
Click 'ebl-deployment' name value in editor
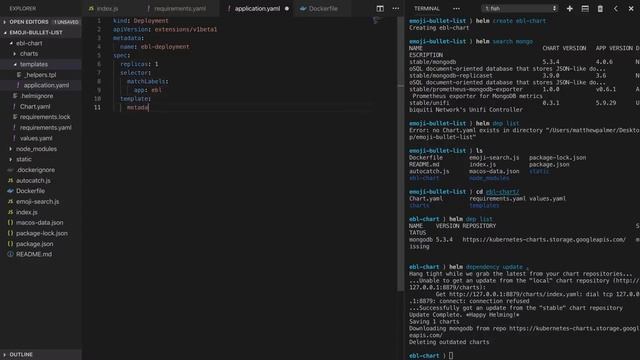pyautogui.click(x=165, y=47)
